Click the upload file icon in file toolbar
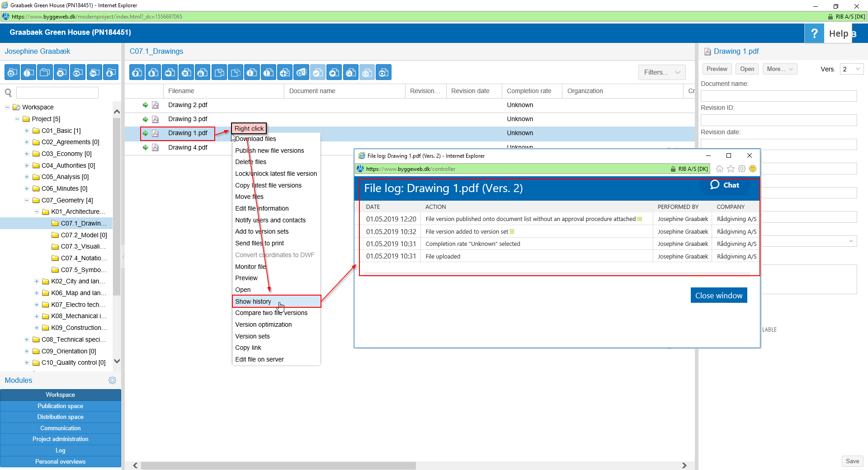The height and width of the screenshot is (470, 868). (137, 72)
